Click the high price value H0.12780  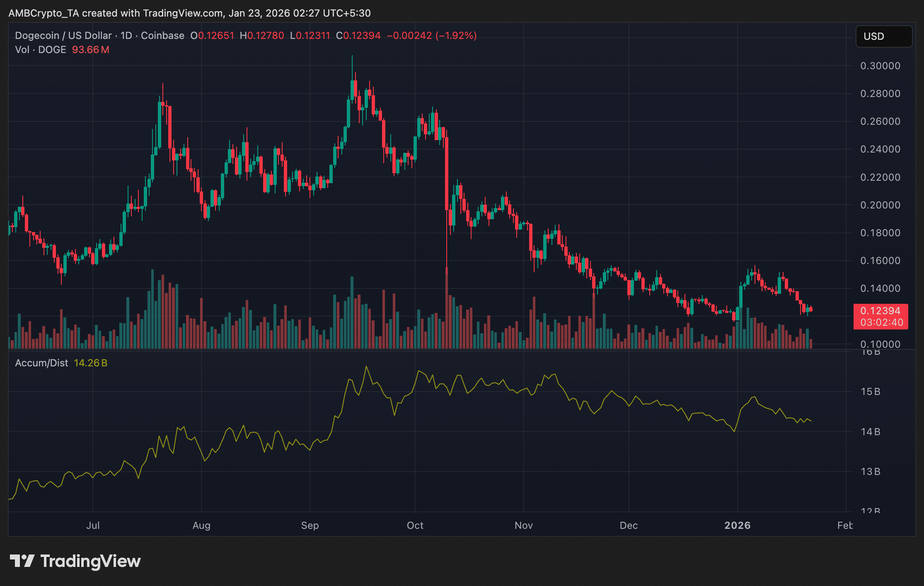click(x=261, y=36)
